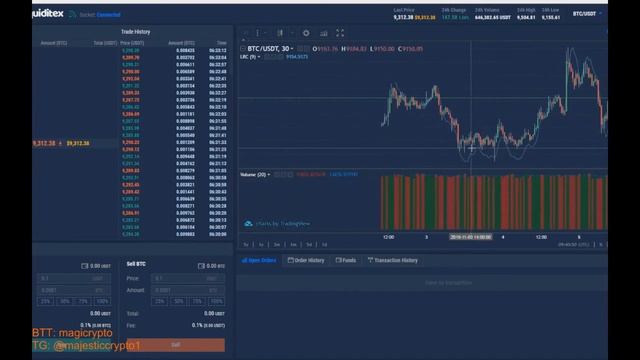Click the TradingView cloud logo
This screenshot has width=640, height=360.
pos(248,224)
